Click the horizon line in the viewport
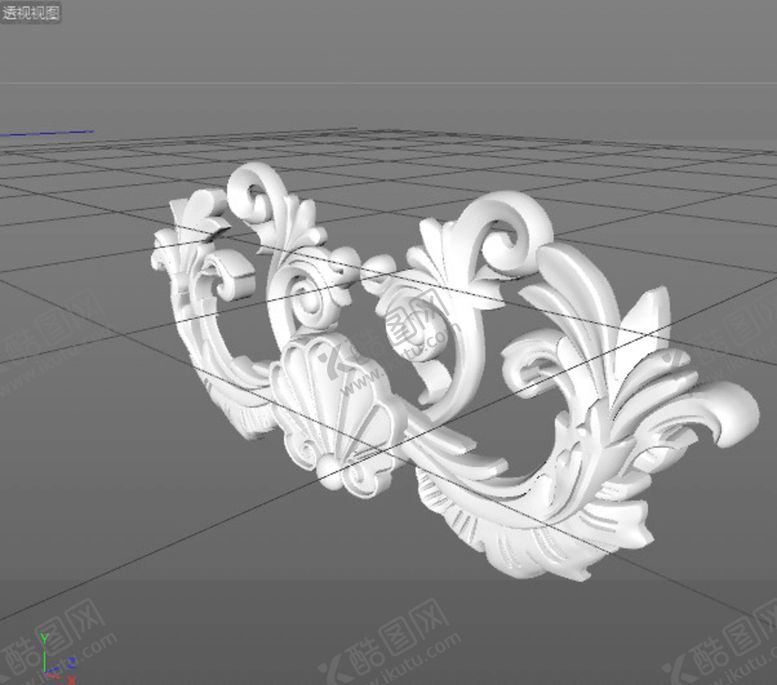The height and width of the screenshot is (685, 777). click(400, 83)
